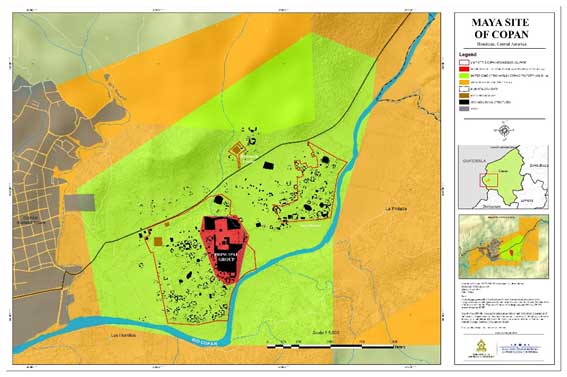This screenshot has height=377, width=567.
Task: Click the brown square marker beside Principal Group
Action: point(158,241)
